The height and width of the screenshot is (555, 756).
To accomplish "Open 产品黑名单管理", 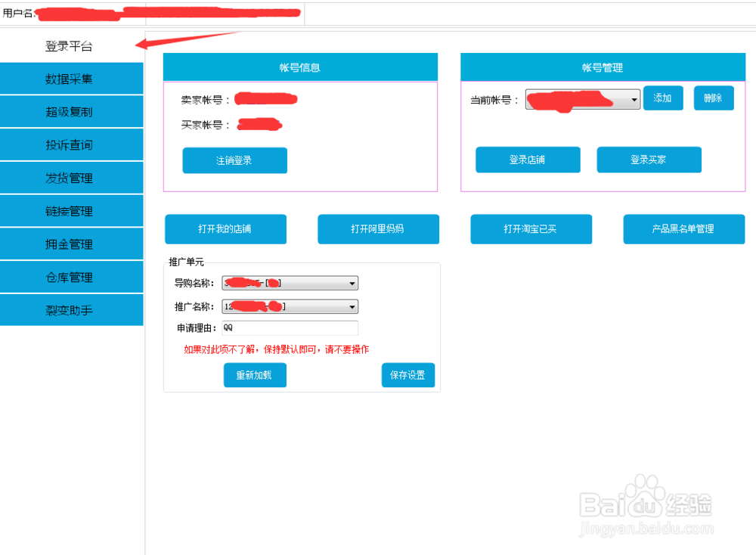I will click(683, 229).
